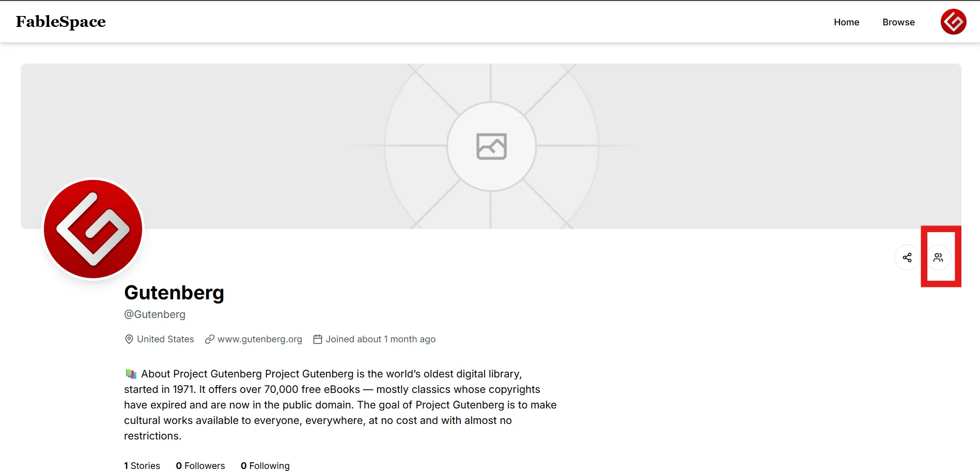
Task: Click the calendar icon beside the join date
Action: click(318, 339)
